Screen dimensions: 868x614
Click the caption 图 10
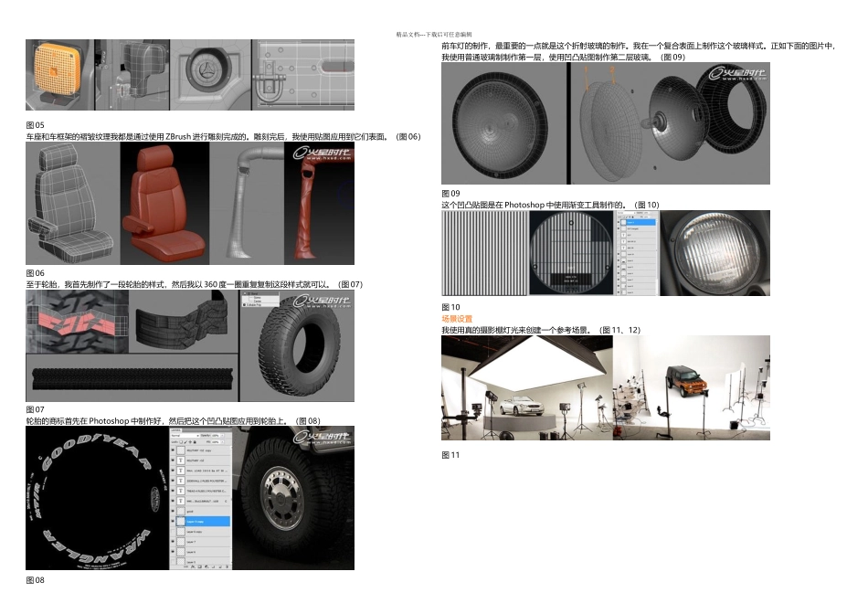pyautogui.click(x=450, y=307)
